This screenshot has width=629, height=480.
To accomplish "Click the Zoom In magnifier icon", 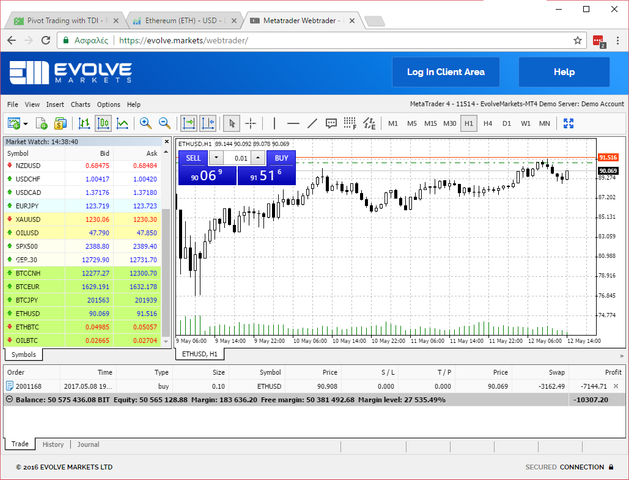I will coord(146,123).
